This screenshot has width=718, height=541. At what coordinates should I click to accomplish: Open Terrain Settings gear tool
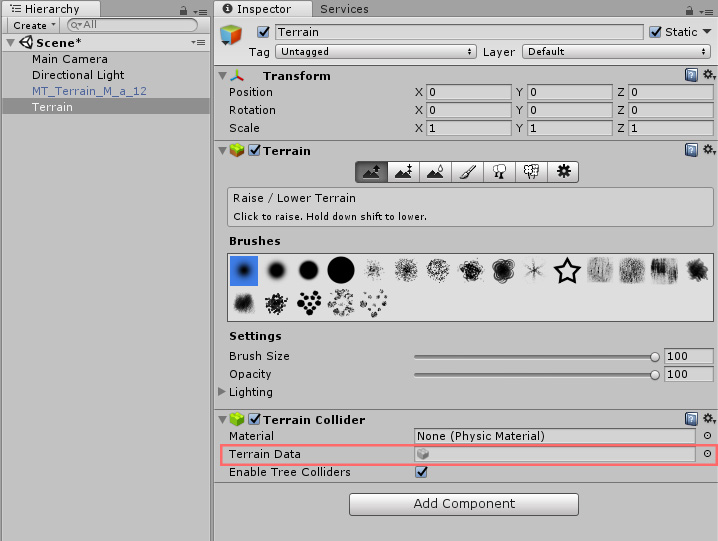[563, 172]
